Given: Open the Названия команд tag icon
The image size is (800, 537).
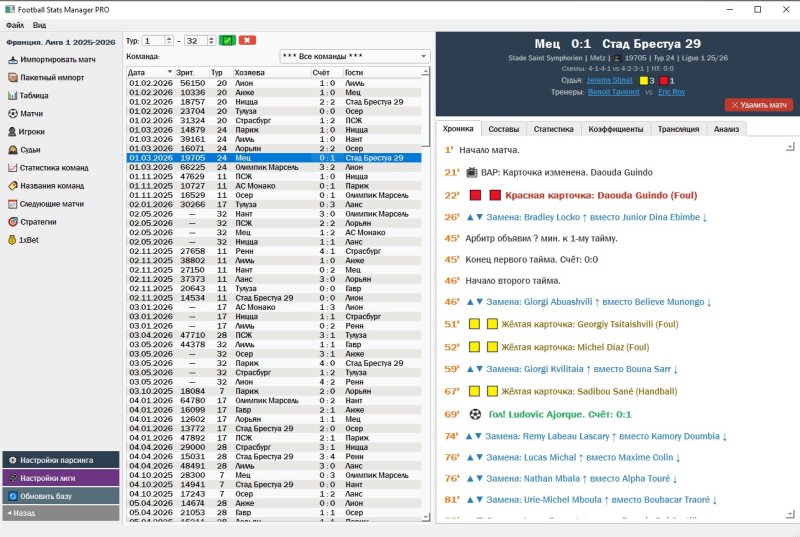Looking at the screenshot, I should point(13,186).
